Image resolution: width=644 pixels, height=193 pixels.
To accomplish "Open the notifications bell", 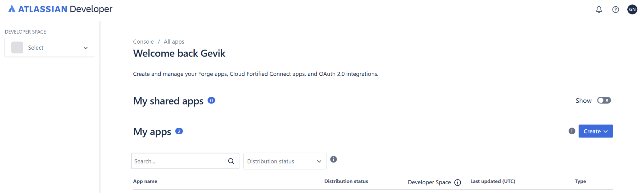I will pos(599,10).
